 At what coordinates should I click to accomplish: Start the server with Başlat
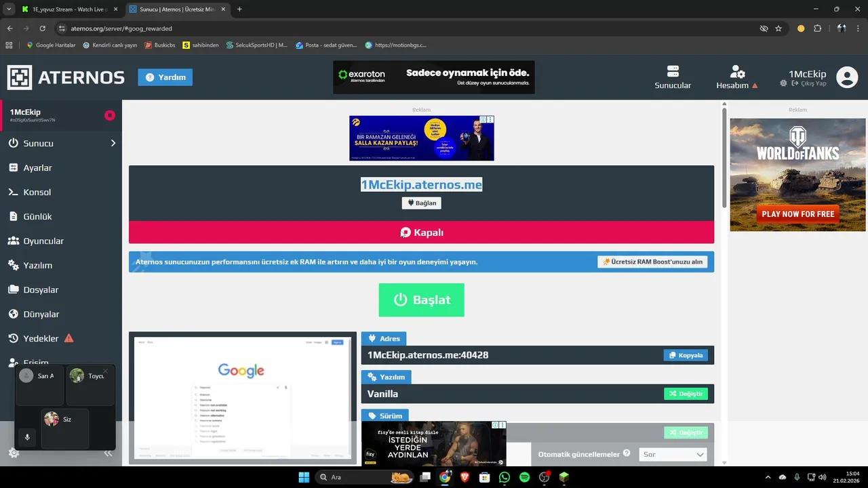click(421, 300)
